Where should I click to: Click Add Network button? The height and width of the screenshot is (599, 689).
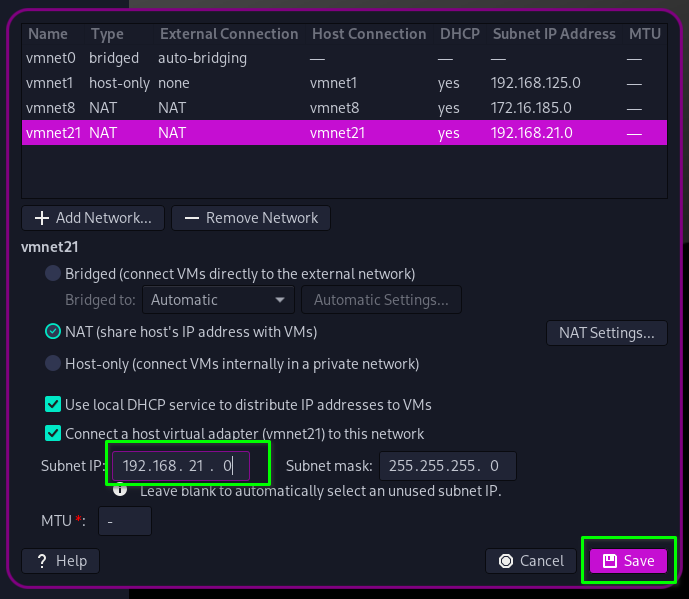coord(94,218)
